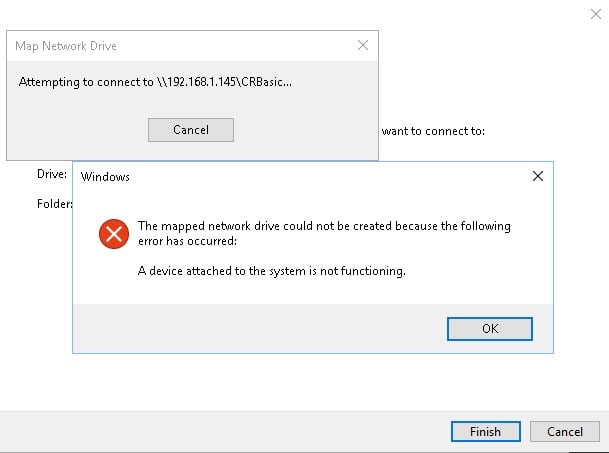
Task: Click the Map Network Drive title text
Action: tap(66, 46)
